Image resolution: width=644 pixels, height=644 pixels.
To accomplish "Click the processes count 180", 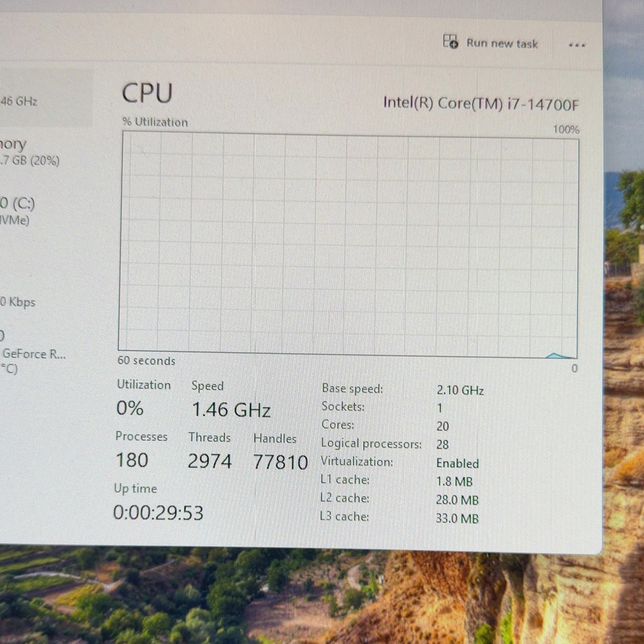I will tap(132, 460).
